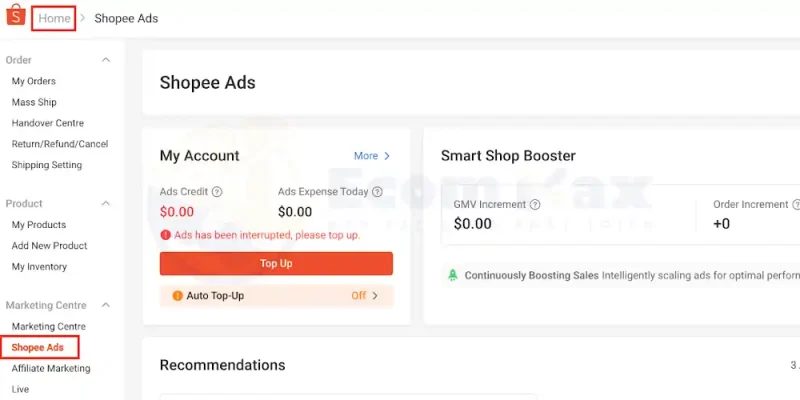
Task: Open My Inventory in sidebar
Action: point(39,266)
